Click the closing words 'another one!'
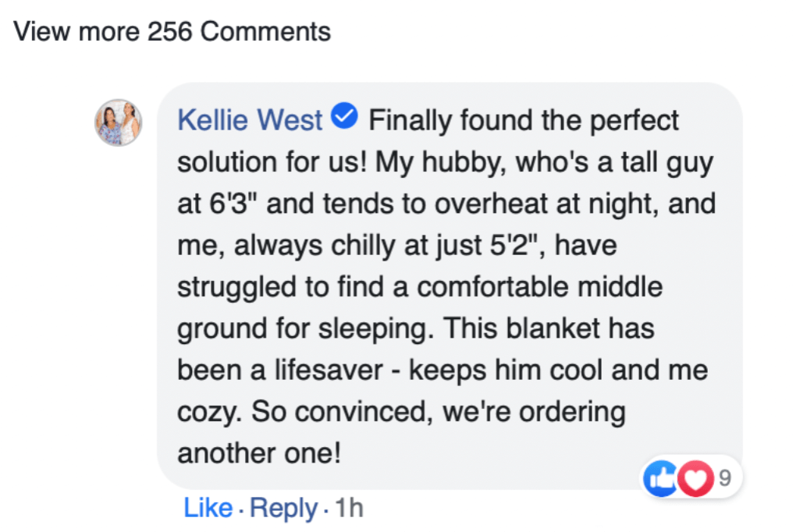796x532 pixels. click(x=259, y=453)
